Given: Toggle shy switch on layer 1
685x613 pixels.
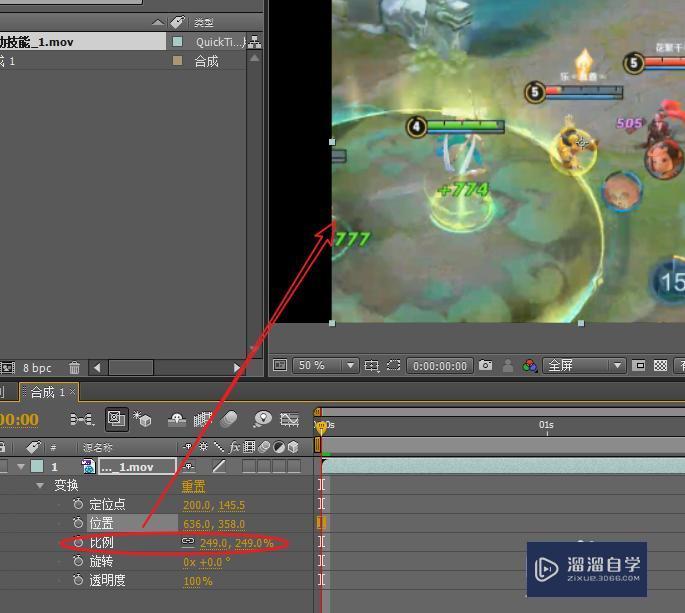Looking at the screenshot, I should (189, 467).
